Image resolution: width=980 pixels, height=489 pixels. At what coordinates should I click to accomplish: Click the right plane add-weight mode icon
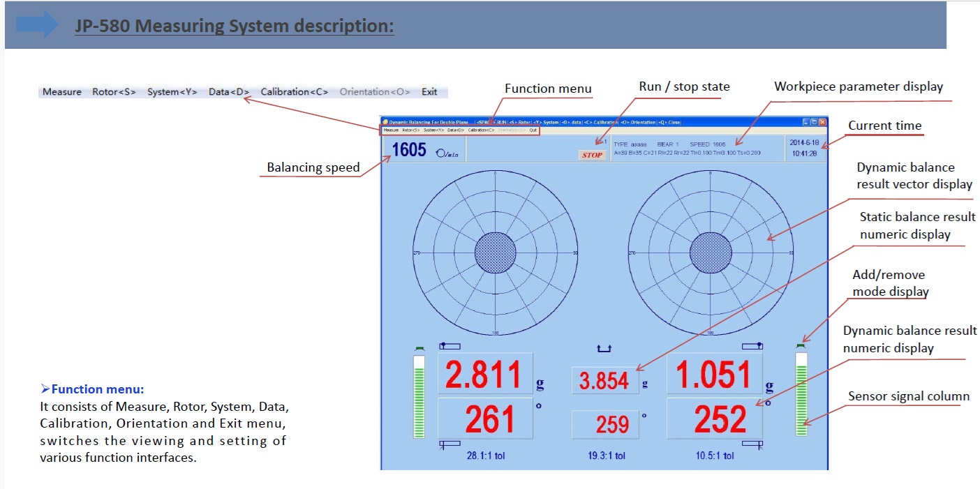pyautogui.click(x=752, y=345)
